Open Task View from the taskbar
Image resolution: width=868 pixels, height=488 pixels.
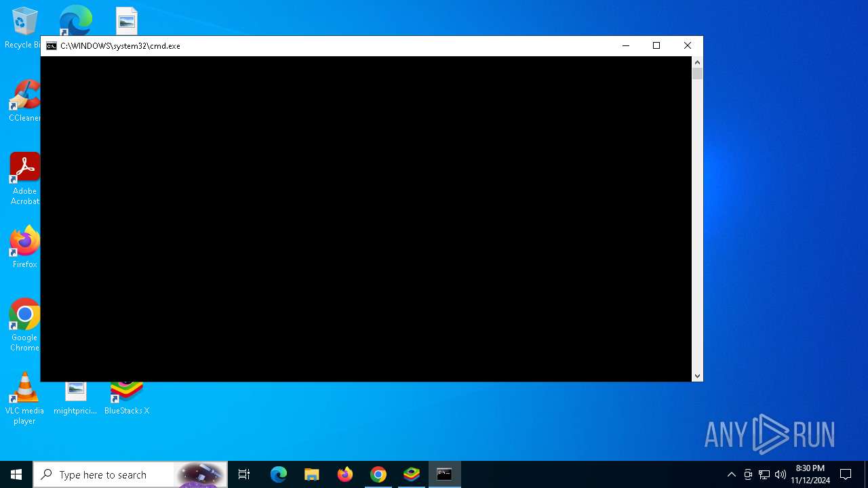(244, 474)
